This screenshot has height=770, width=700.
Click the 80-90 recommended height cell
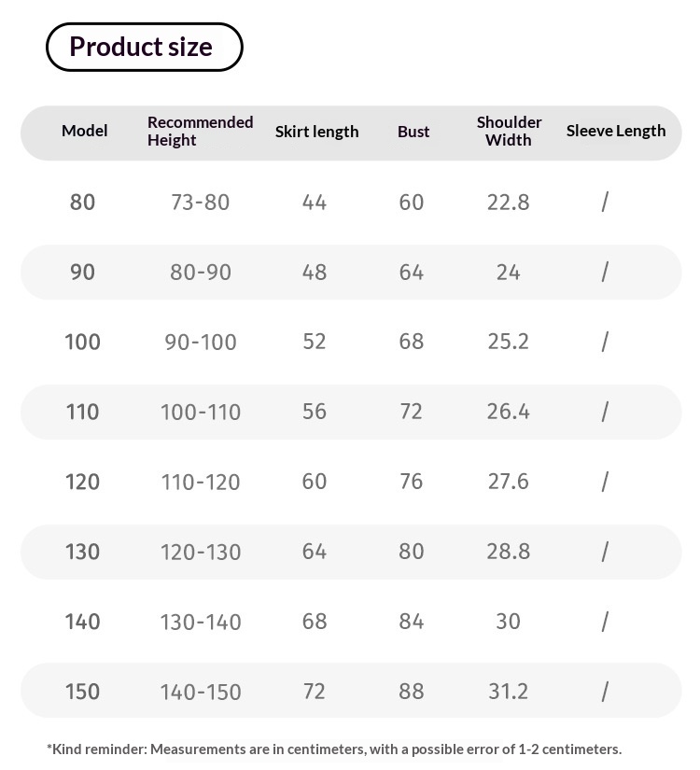point(201,272)
